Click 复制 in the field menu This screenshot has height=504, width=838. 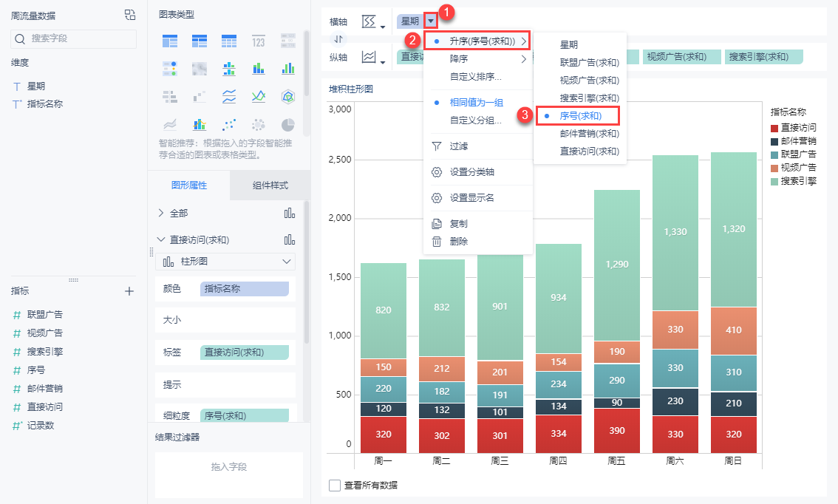459,223
